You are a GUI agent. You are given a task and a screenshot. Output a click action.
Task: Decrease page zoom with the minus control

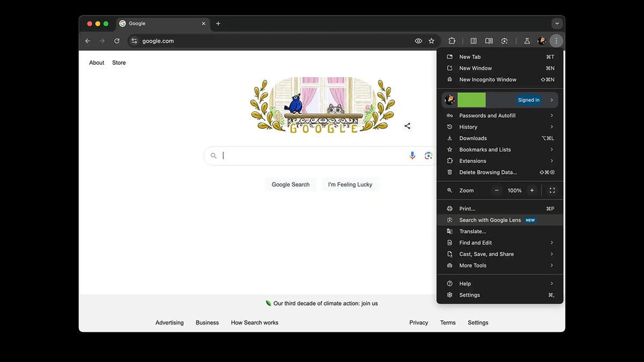point(496,190)
